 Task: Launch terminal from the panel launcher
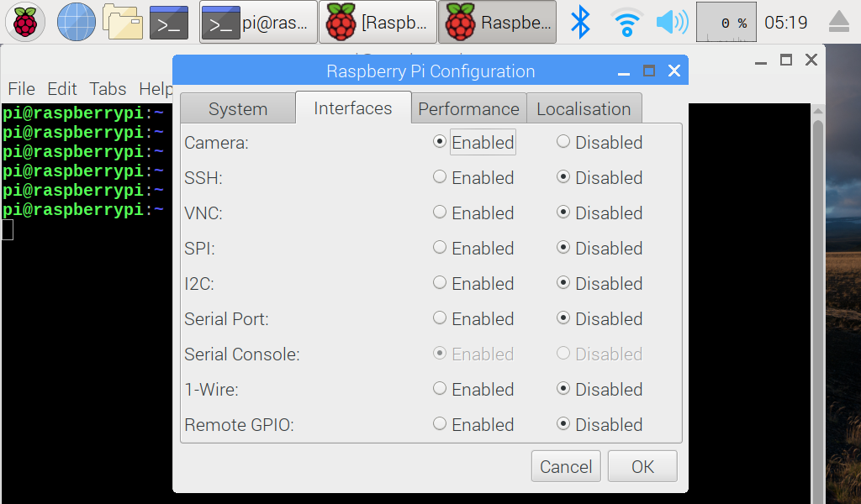click(168, 23)
